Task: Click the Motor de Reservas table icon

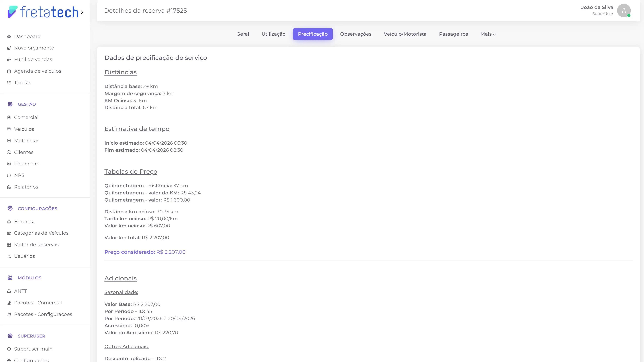Action: point(9,245)
